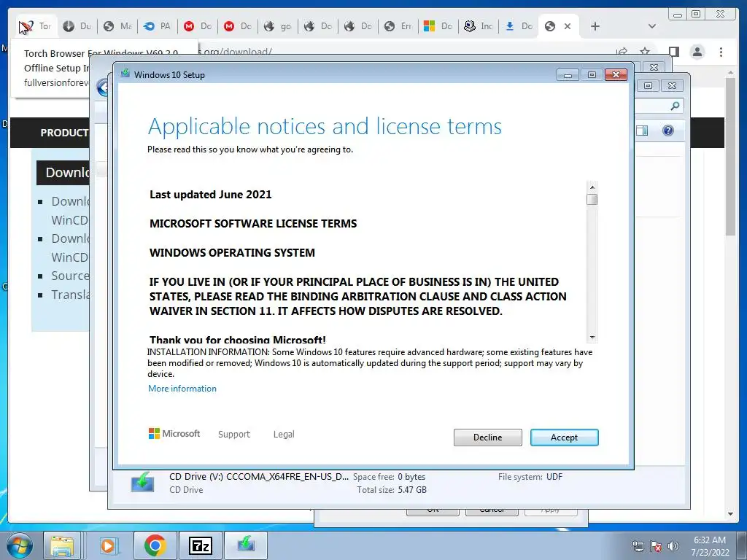Open 7-Zip from the taskbar

(x=201, y=545)
